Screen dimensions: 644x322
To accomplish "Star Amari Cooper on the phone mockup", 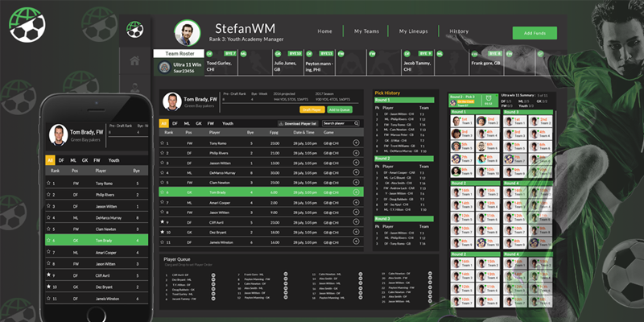I will point(48,252).
